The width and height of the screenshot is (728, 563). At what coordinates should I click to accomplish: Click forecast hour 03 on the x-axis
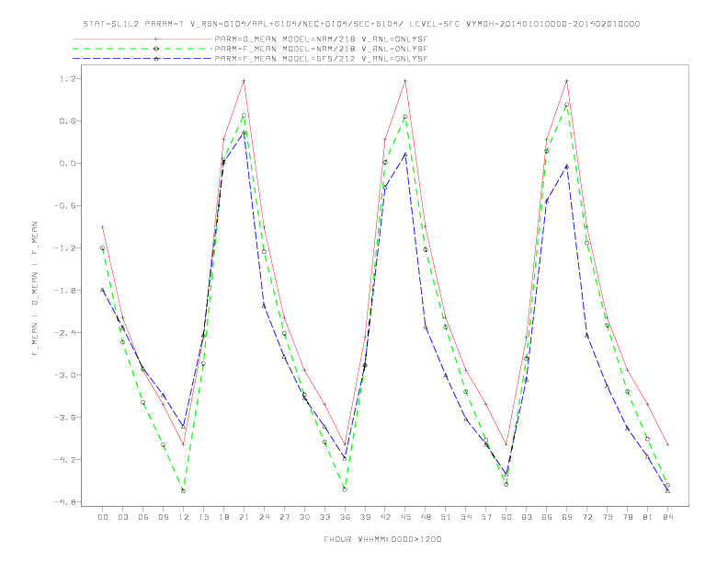[x=122, y=517]
